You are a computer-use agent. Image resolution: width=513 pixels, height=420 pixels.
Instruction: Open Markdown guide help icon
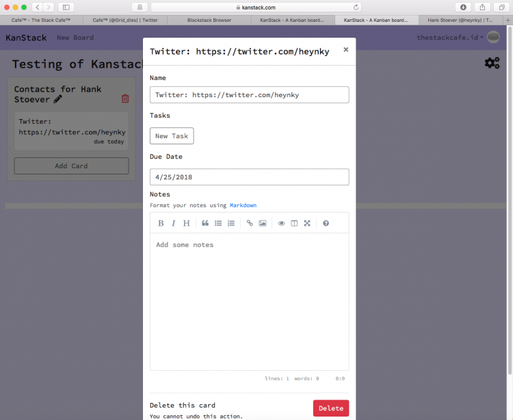pos(326,223)
